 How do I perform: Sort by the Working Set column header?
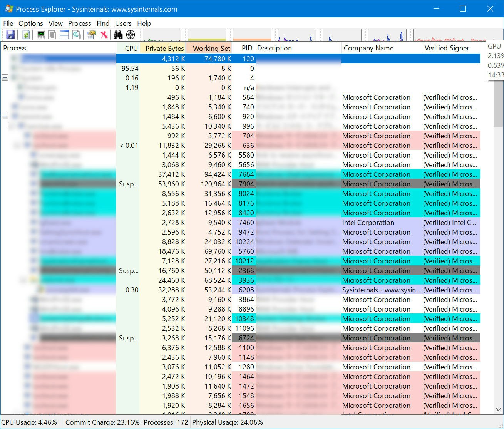click(x=209, y=48)
